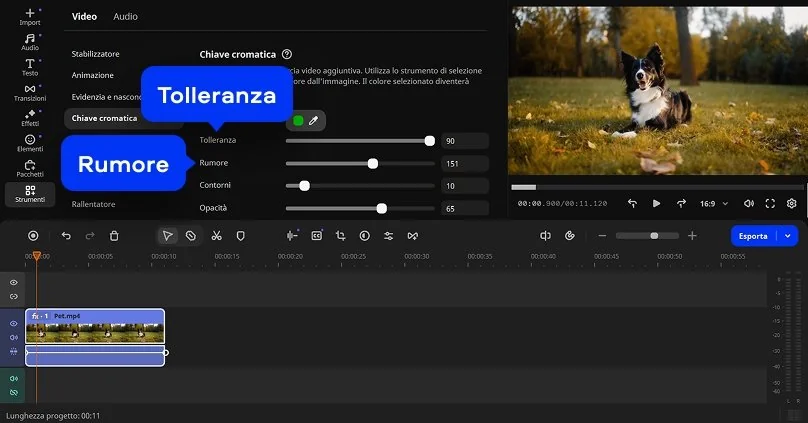Open the crop tool in timeline toolbar
This screenshot has height=423, width=808.
340,236
